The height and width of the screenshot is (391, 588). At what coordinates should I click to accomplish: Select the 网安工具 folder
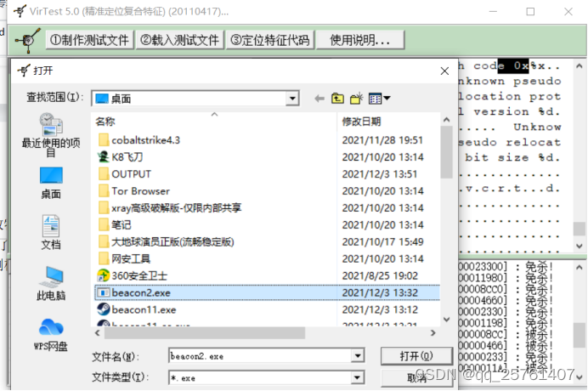pos(124,258)
